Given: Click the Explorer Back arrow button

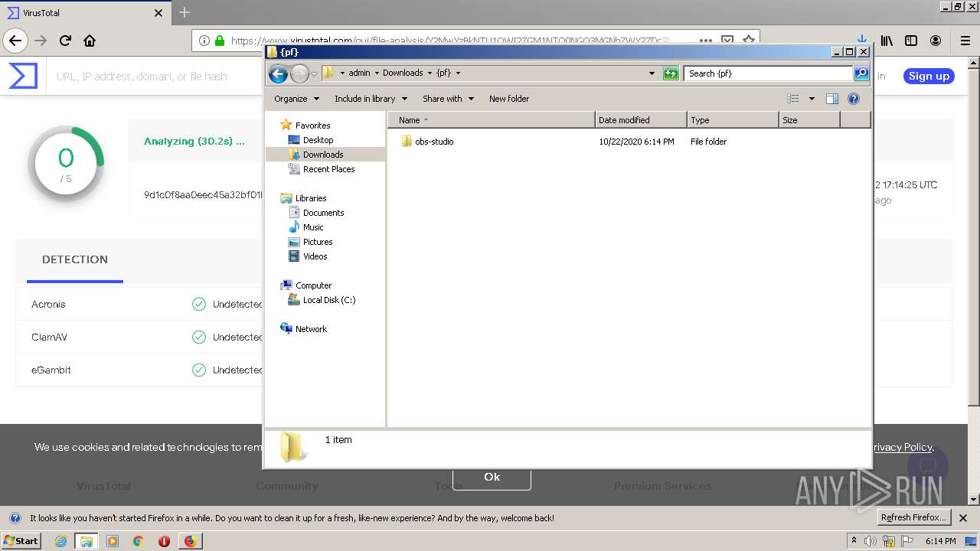Looking at the screenshot, I should (x=278, y=73).
